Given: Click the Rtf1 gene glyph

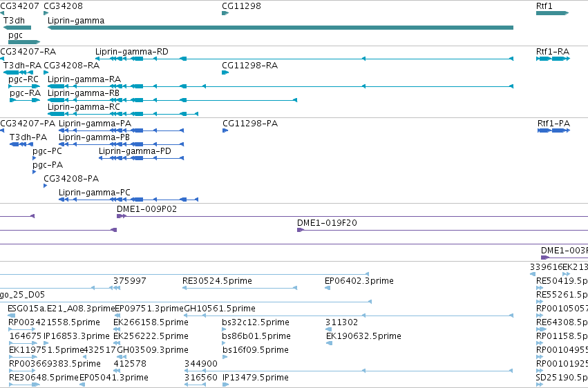Looking at the screenshot, I should (552, 13).
